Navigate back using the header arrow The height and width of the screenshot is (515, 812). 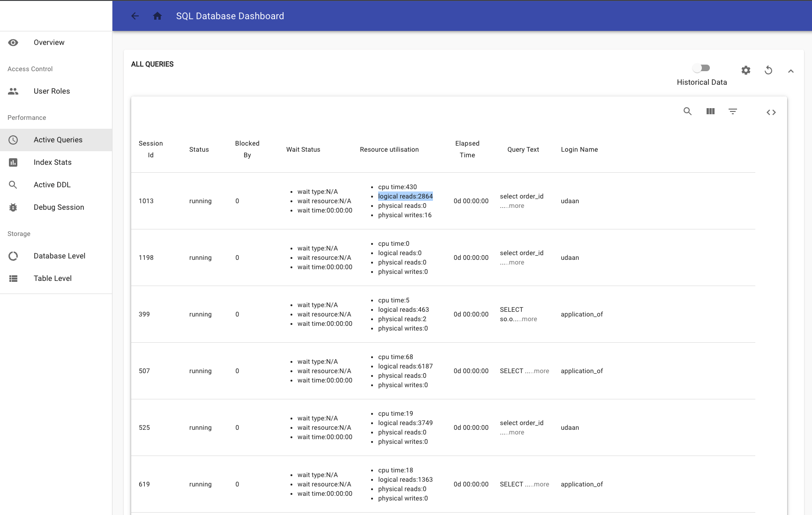tap(134, 15)
